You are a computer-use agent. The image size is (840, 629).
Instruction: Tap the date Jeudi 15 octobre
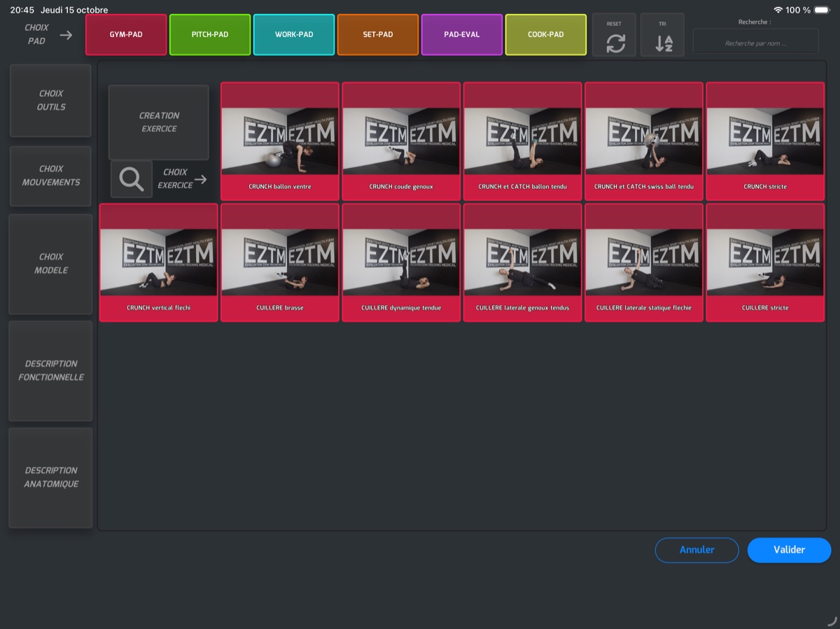74,10
